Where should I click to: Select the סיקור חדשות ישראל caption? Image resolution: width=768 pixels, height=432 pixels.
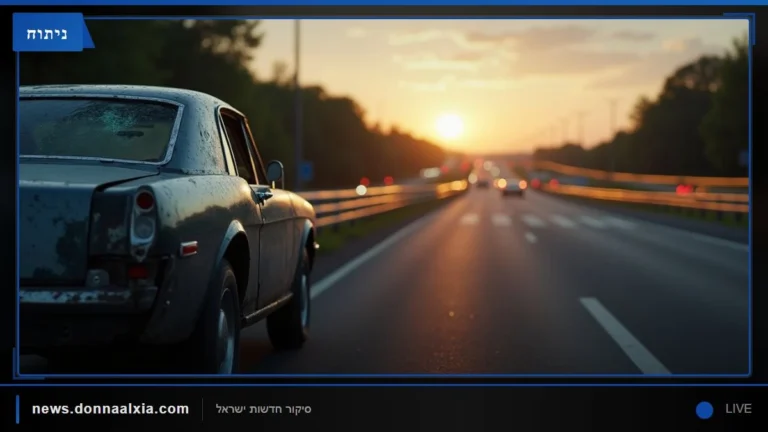(264, 409)
